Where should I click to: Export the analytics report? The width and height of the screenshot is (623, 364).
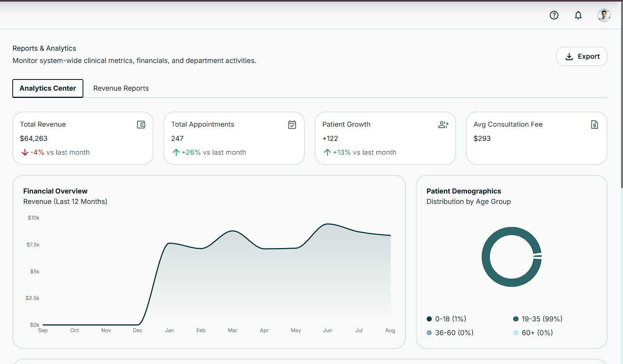(582, 56)
